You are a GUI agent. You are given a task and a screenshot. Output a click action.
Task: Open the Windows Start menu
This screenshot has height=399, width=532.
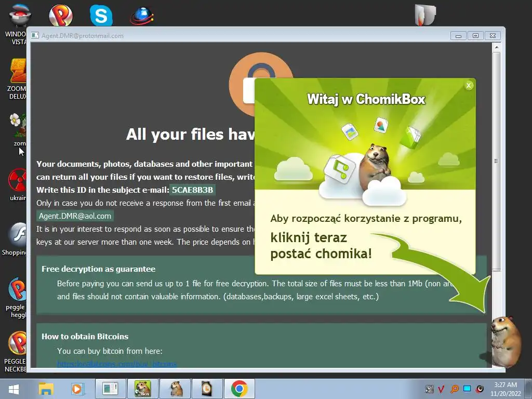pyautogui.click(x=14, y=389)
